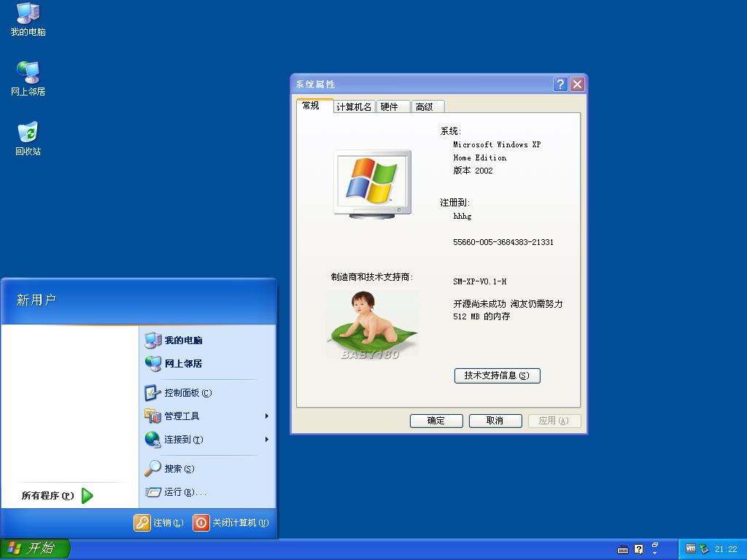747x560 pixels.
Task: Click the small restore icon on language bar
Action: pos(655,545)
